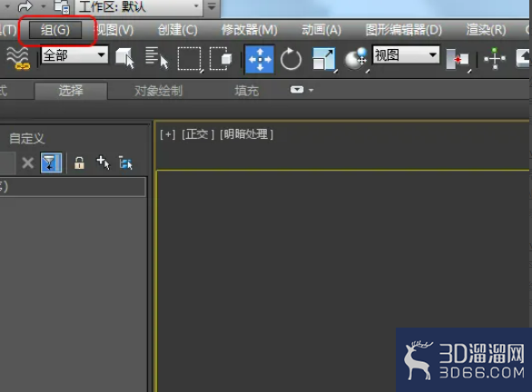Click the select children icon in the scene explorer
This screenshot has height=392, width=532.
[125, 162]
